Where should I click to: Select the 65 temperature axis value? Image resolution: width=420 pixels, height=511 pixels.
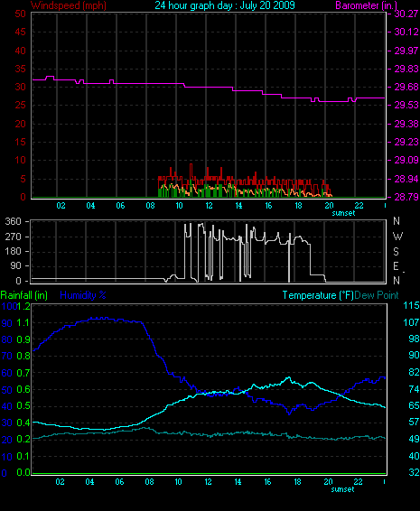(x=414, y=405)
